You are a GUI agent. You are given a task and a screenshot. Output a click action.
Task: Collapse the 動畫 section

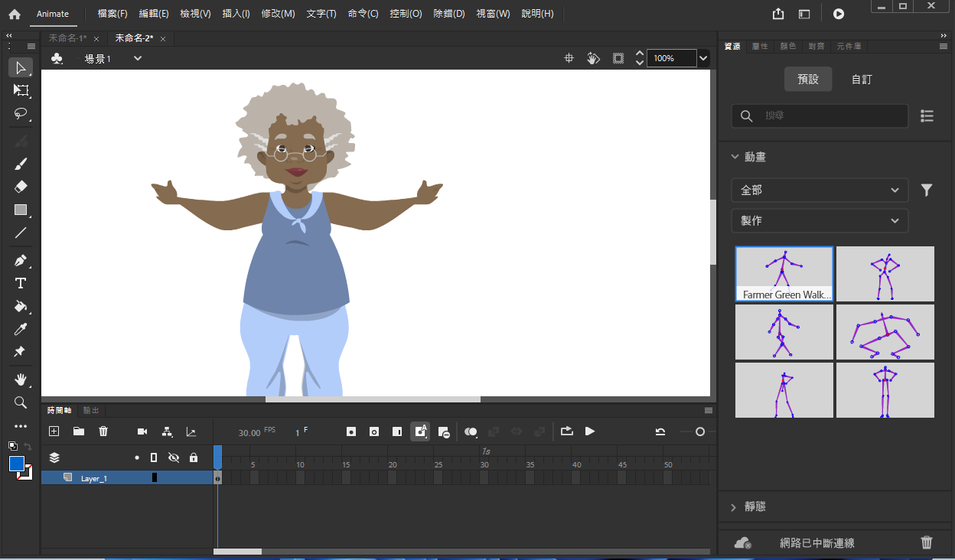(x=735, y=156)
